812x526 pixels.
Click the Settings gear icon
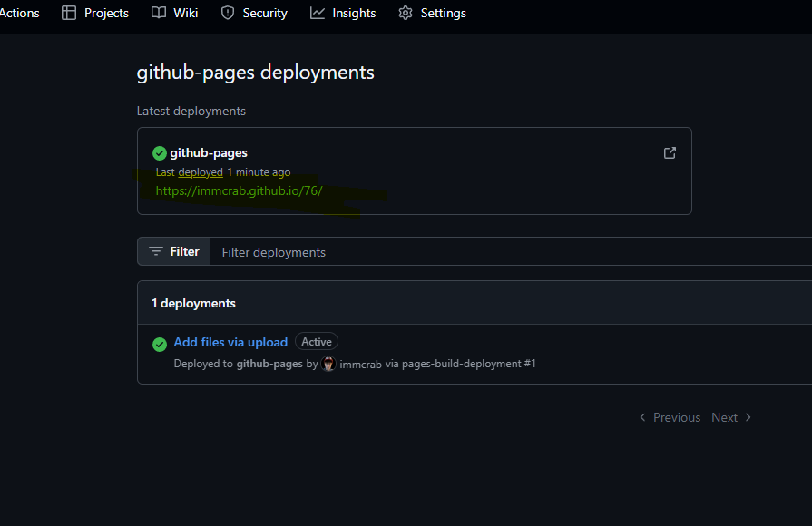(x=406, y=13)
